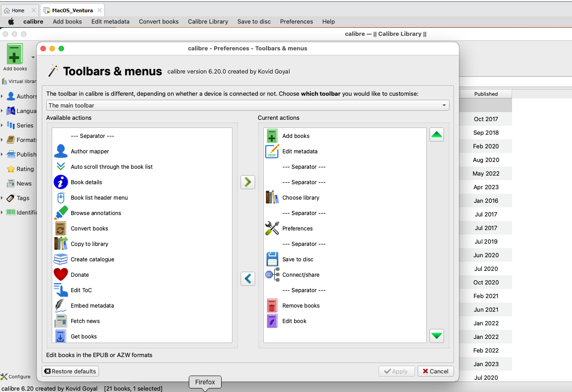Open the Edit metadata menu in menu bar
This screenshot has height=392, width=572.
(x=110, y=21)
